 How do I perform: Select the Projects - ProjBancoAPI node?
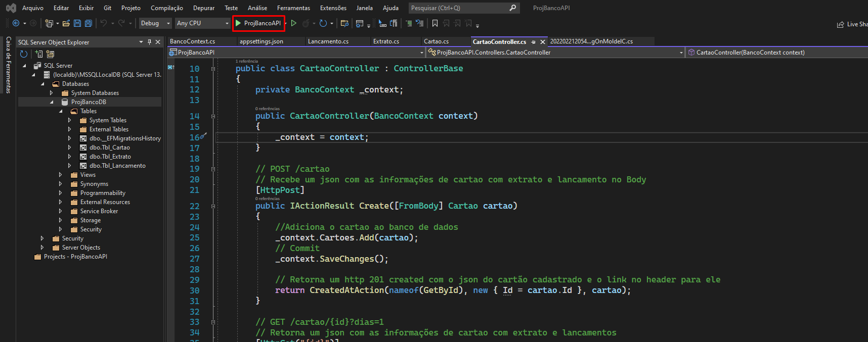click(75, 257)
